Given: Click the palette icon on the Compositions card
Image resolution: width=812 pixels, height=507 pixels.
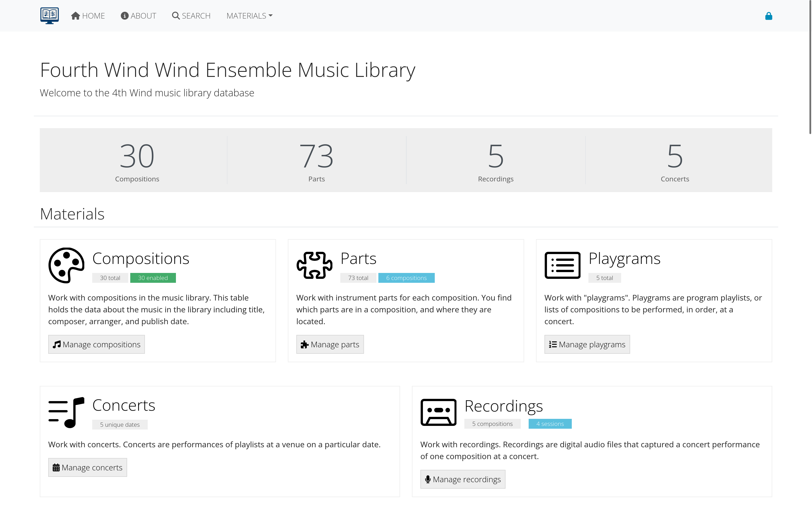Looking at the screenshot, I should click(x=67, y=265).
